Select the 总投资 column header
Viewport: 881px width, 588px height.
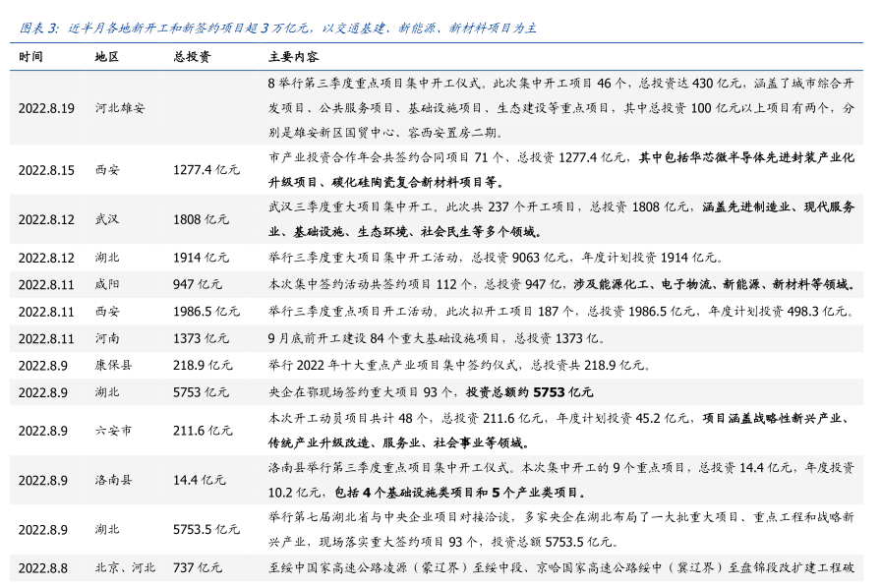coord(191,57)
